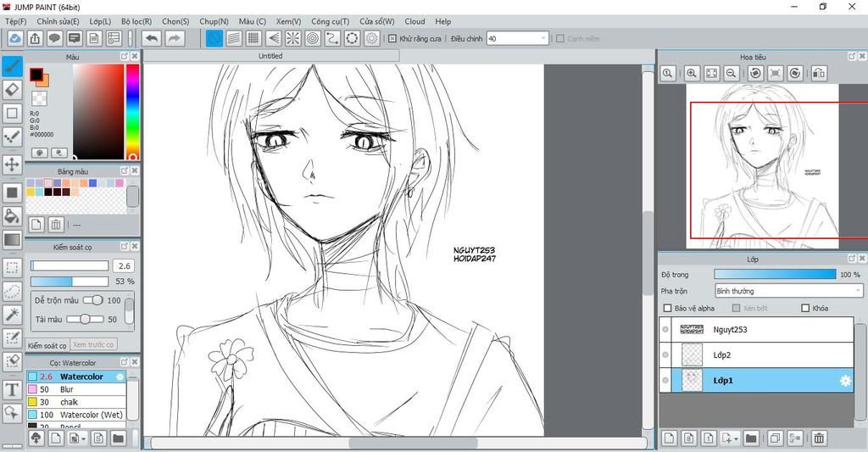Click the Undo arrow button

pyautogui.click(x=152, y=38)
